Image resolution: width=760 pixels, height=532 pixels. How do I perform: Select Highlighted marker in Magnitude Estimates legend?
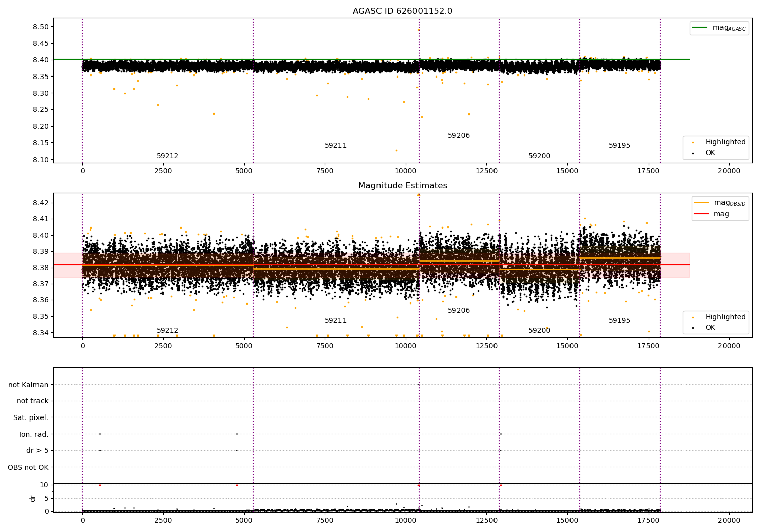(x=693, y=317)
